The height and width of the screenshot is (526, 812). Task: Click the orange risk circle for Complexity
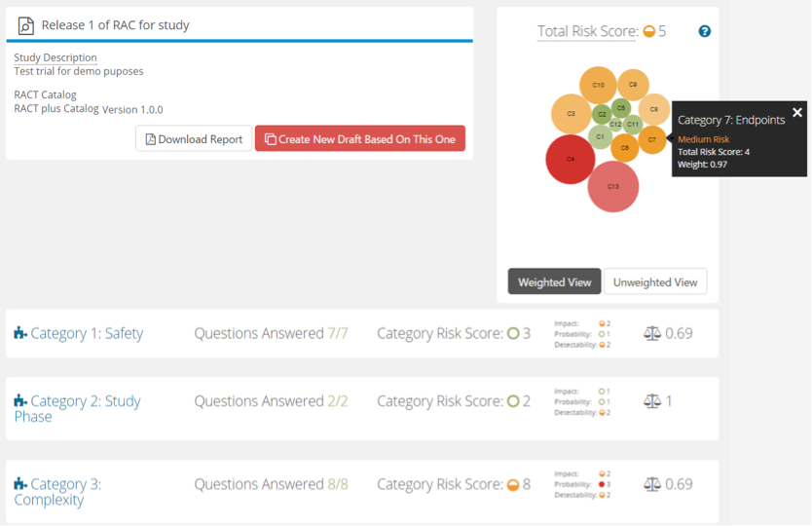pos(513,484)
